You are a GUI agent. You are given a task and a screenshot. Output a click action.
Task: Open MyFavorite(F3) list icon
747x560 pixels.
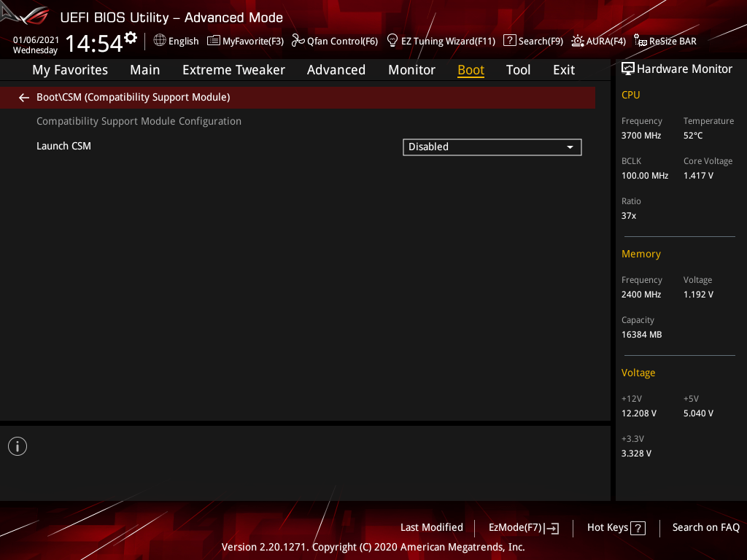pyautogui.click(x=214, y=41)
